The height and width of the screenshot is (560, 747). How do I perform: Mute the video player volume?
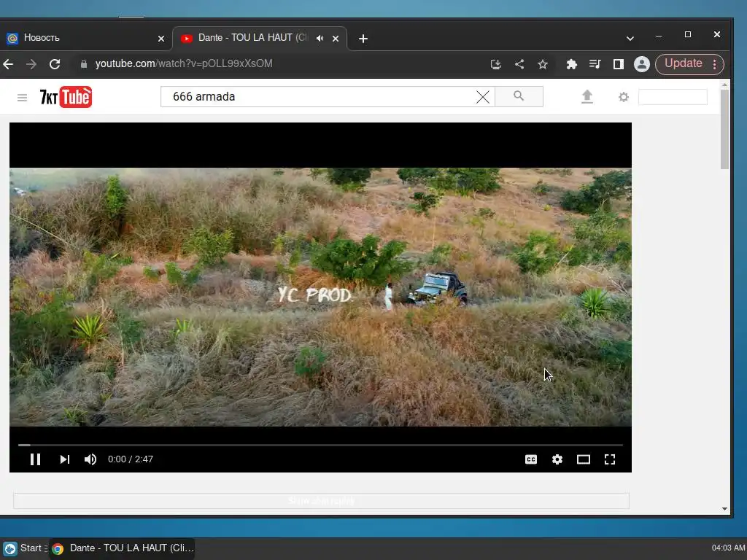click(90, 459)
